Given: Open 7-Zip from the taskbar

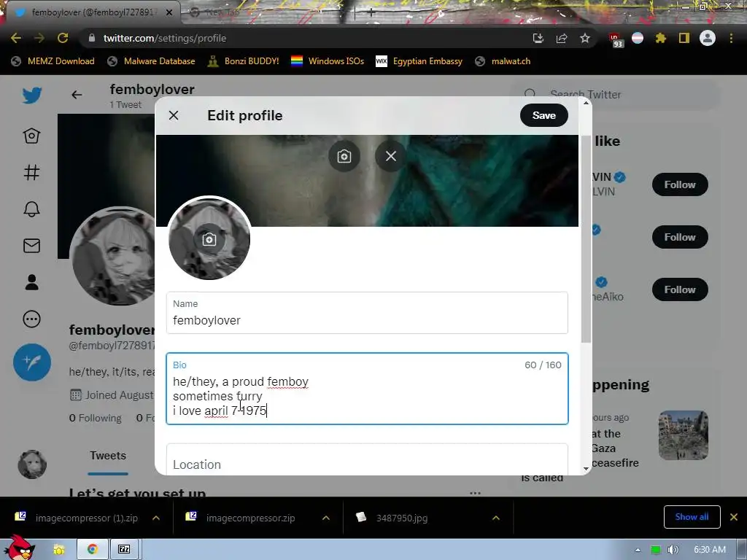Looking at the screenshot, I should coord(124,550).
